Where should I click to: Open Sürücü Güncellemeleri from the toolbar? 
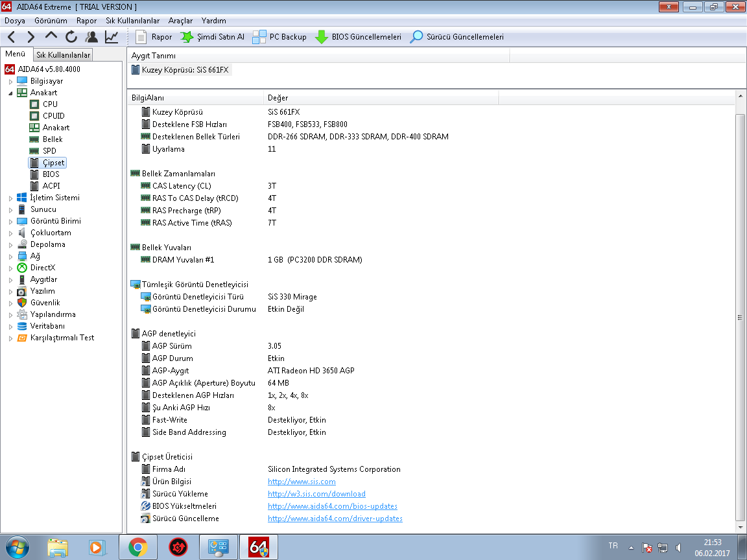pos(457,37)
